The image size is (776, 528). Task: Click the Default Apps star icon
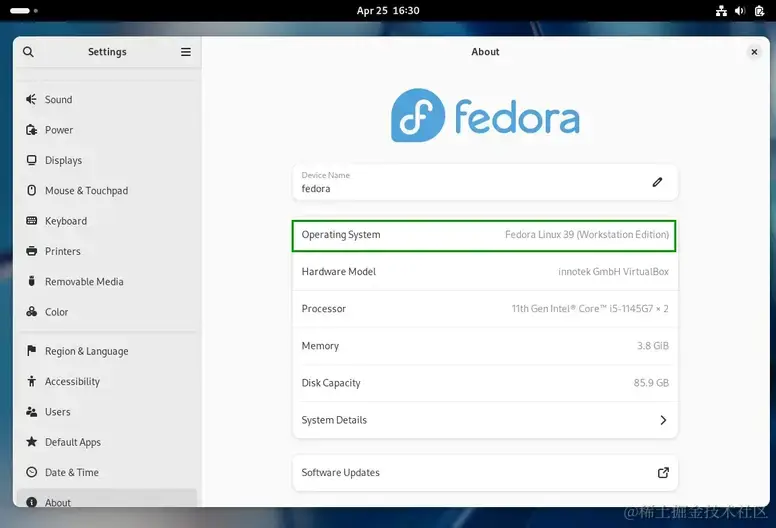tap(31, 442)
